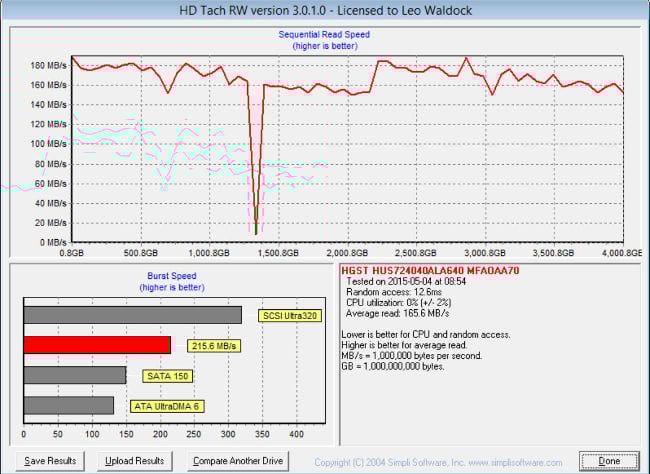Close the dialog with Done
The image size is (650, 474).
click(x=609, y=461)
